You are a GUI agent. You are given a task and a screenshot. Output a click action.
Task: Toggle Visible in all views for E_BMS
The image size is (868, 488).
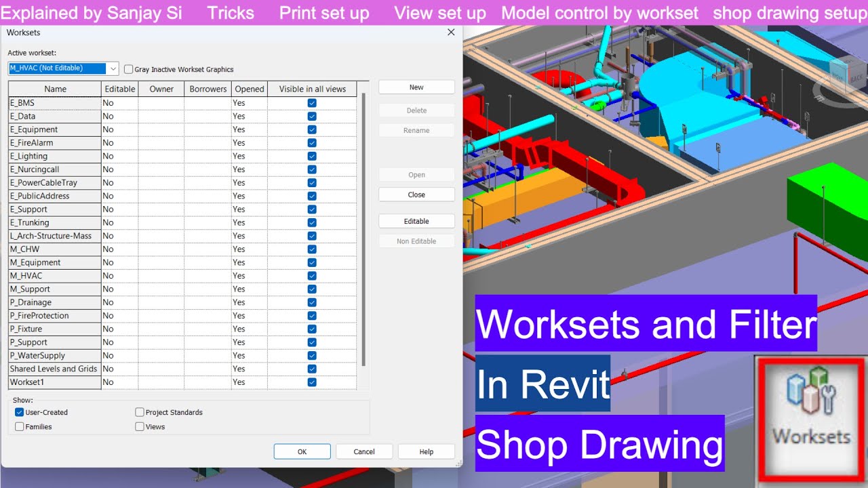pyautogui.click(x=312, y=103)
